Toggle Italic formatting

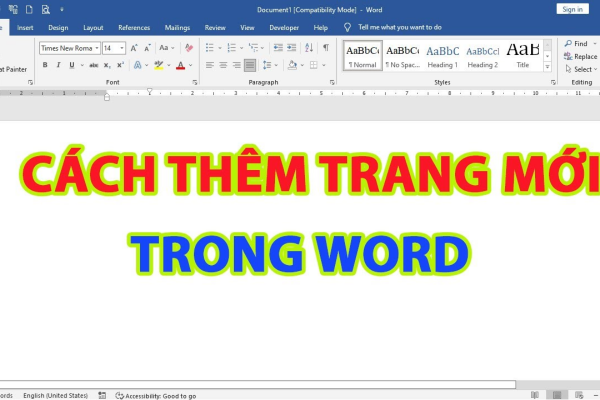click(x=58, y=65)
